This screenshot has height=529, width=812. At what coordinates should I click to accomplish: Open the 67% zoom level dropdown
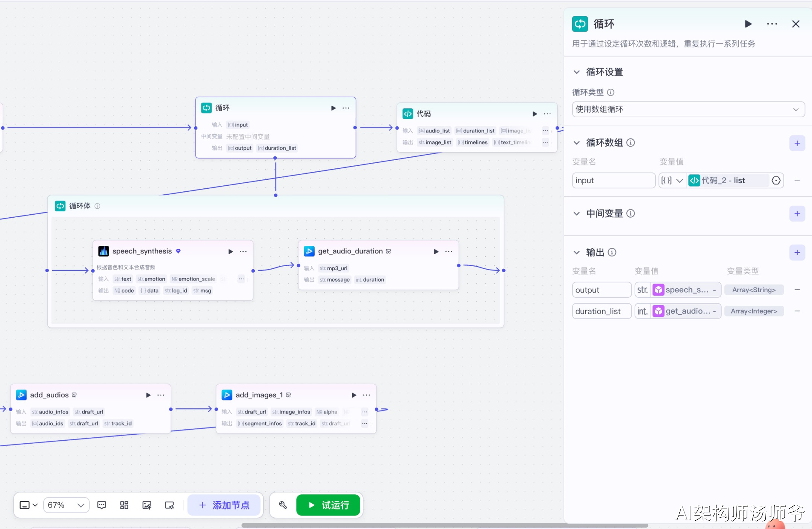[66, 505]
